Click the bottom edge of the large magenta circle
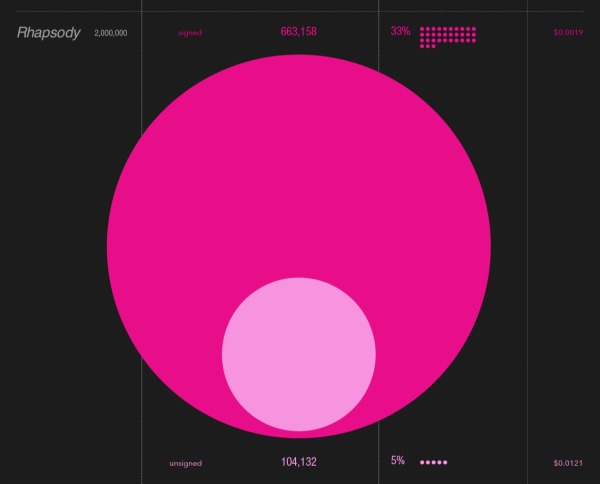Viewport: 600px width, 484px height. pyautogui.click(x=299, y=435)
